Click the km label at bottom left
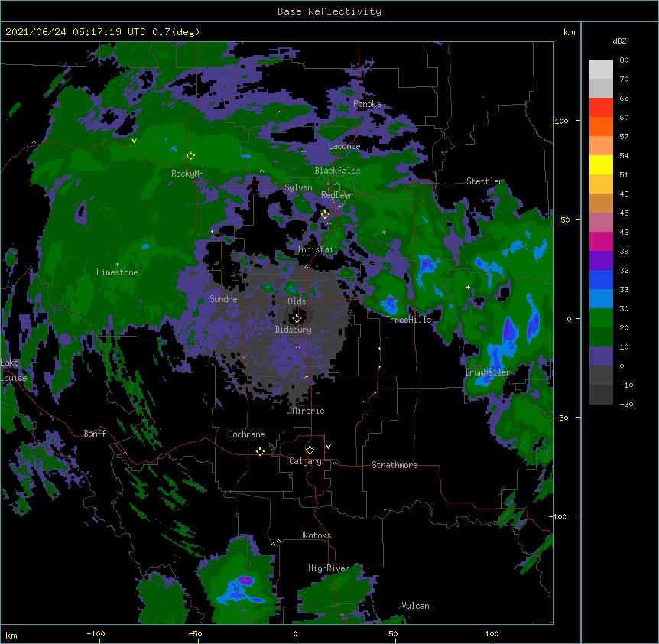This screenshot has height=644, width=659. point(11,635)
